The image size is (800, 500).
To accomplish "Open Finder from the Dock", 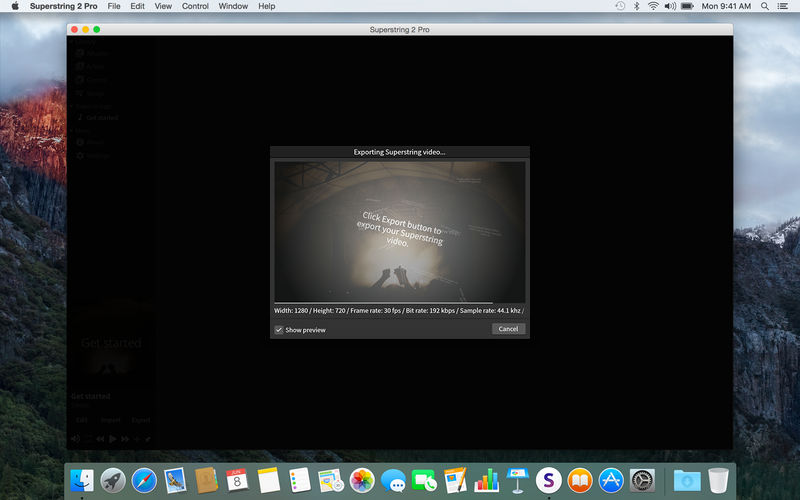I will click(82, 480).
